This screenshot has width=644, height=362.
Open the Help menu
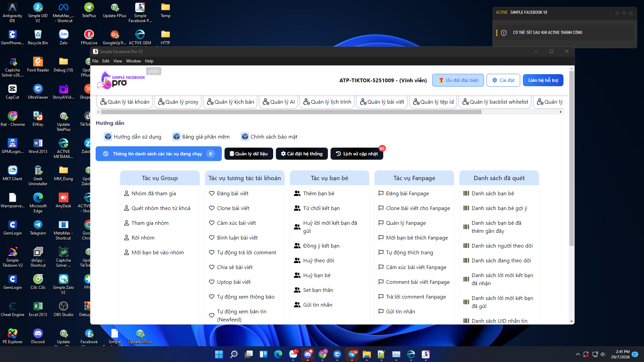[x=149, y=61]
